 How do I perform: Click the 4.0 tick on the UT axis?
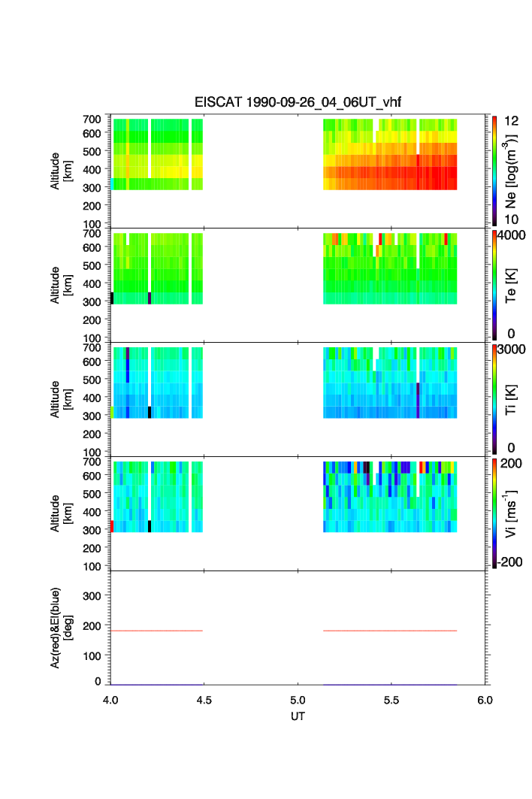(x=110, y=700)
